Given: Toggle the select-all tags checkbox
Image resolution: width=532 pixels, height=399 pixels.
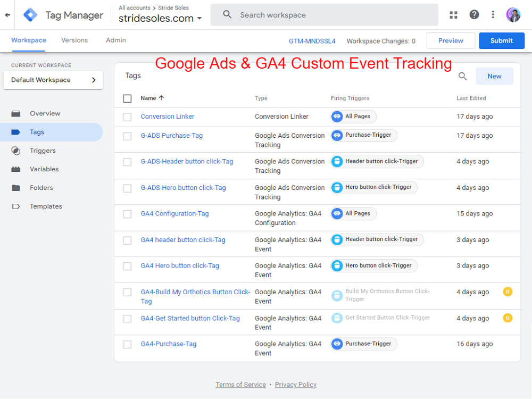Looking at the screenshot, I should pos(127,98).
